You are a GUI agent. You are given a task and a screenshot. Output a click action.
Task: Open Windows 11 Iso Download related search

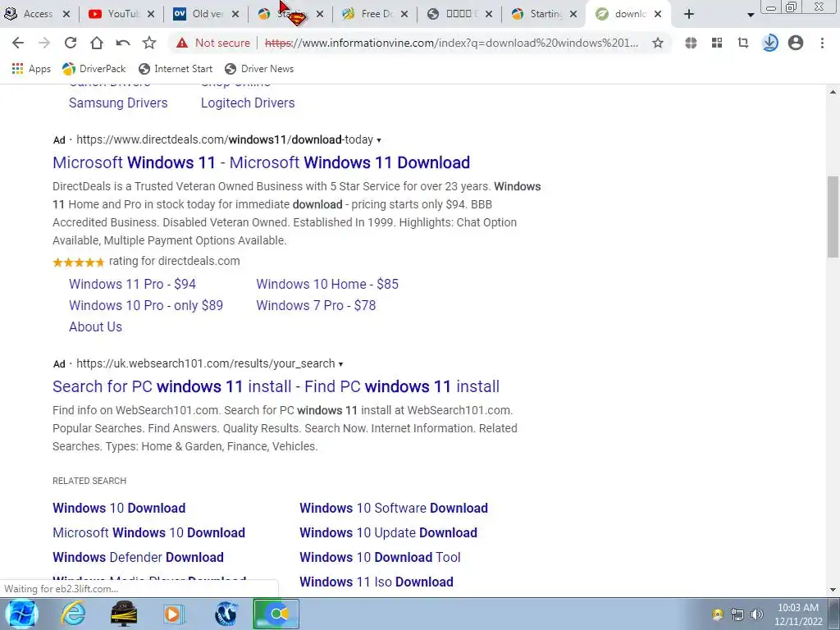(x=376, y=582)
